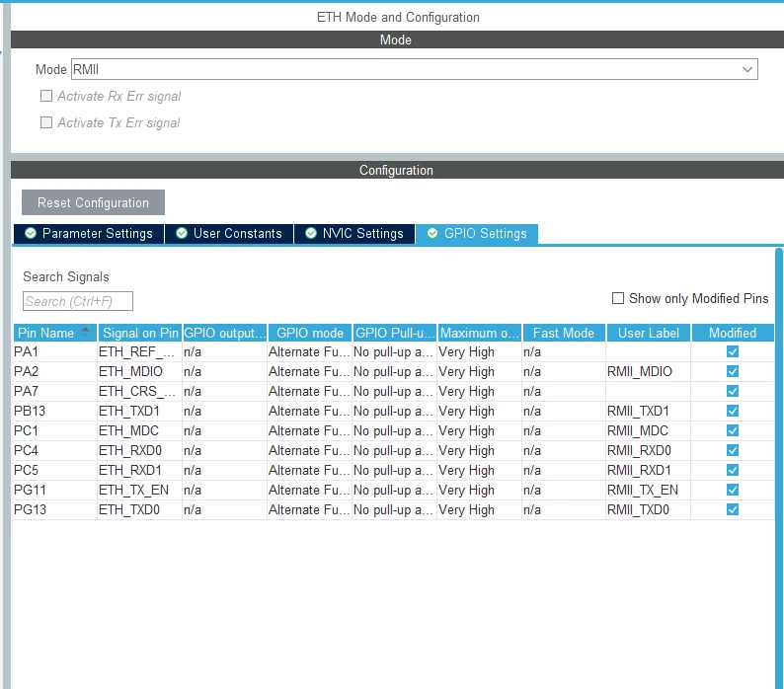Image resolution: width=784 pixels, height=689 pixels.
Task: Toggle Show only Modified Pins checkbox
Action: click(618, 298)
